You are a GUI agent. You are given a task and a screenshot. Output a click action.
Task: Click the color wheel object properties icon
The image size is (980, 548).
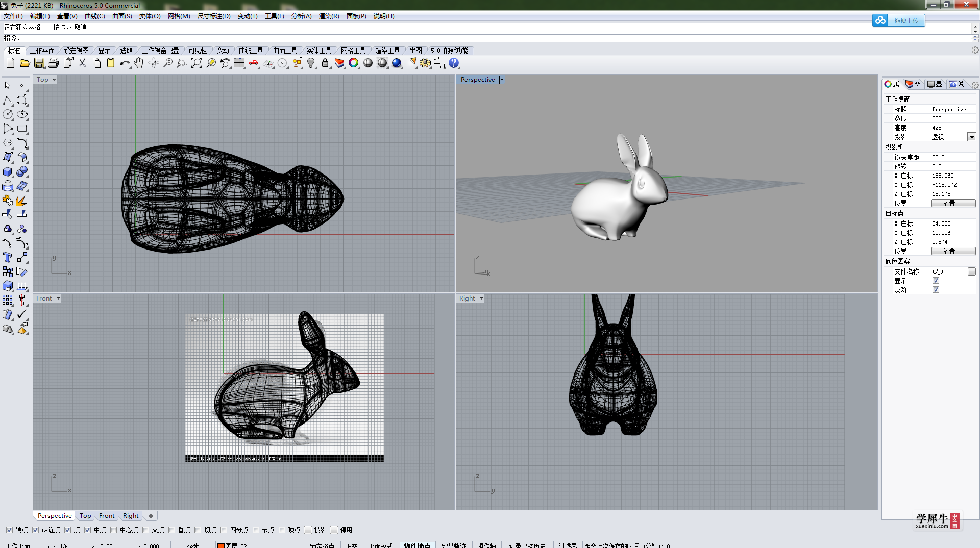(354, 63)
